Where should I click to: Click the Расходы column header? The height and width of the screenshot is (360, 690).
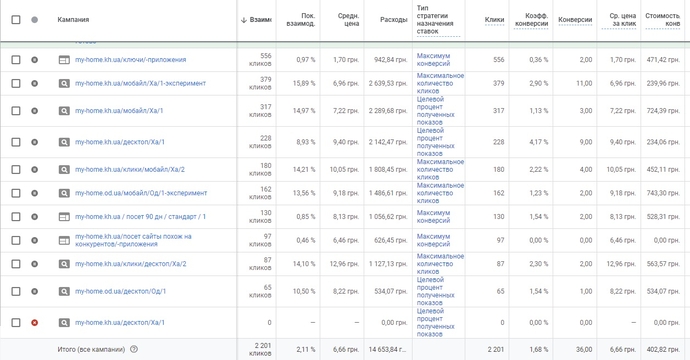coord(393,20)
